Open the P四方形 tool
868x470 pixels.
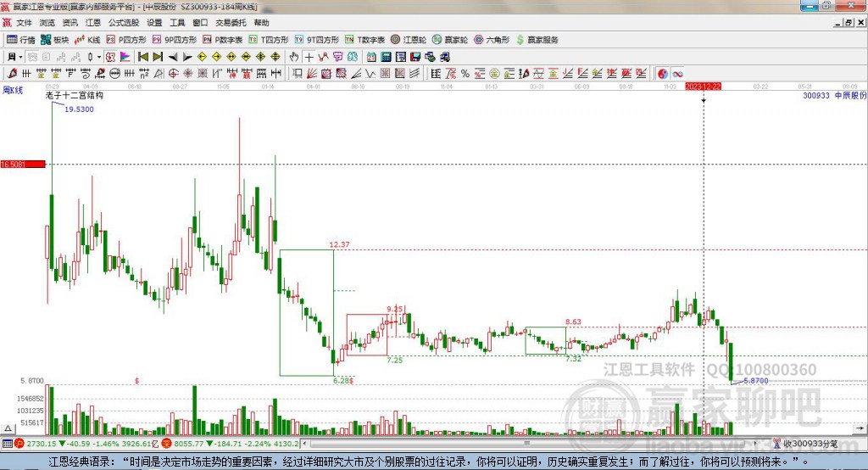(x=126, y=40)
